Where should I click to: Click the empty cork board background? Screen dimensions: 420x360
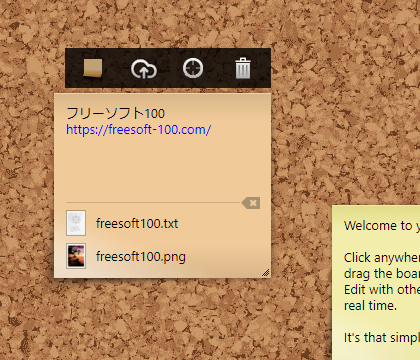pyautogui.click(x=333, y=100)
